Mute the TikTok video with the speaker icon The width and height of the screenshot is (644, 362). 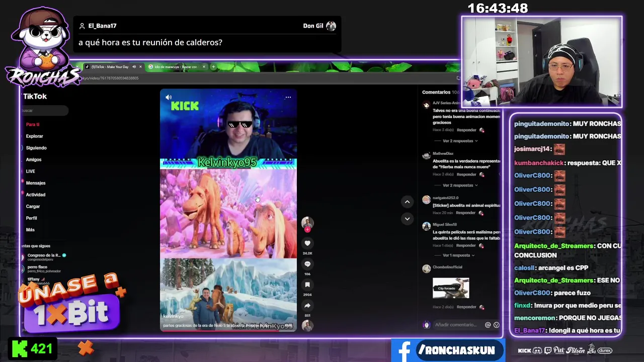[169, 97]
